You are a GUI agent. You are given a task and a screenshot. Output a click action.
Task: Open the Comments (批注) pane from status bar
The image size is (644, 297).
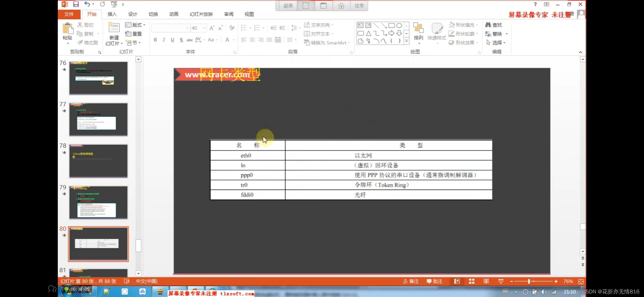434,281
